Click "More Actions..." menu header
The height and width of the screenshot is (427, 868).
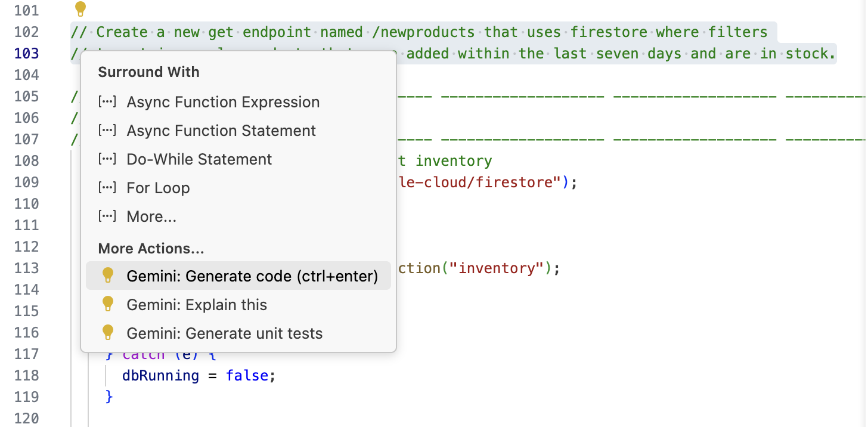(151, 248)
